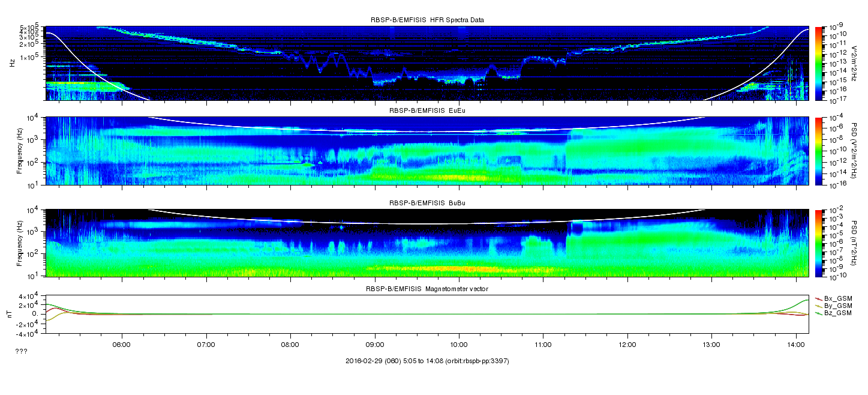Click the '???' label below the plots

(x=21, y=352)
